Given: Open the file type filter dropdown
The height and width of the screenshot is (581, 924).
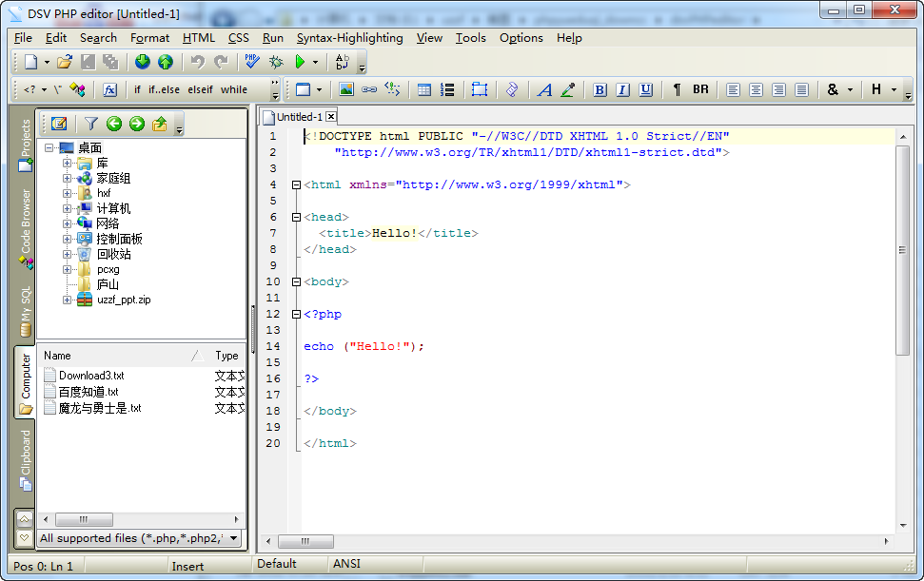Looking at the screenshot, I should 234,538.
